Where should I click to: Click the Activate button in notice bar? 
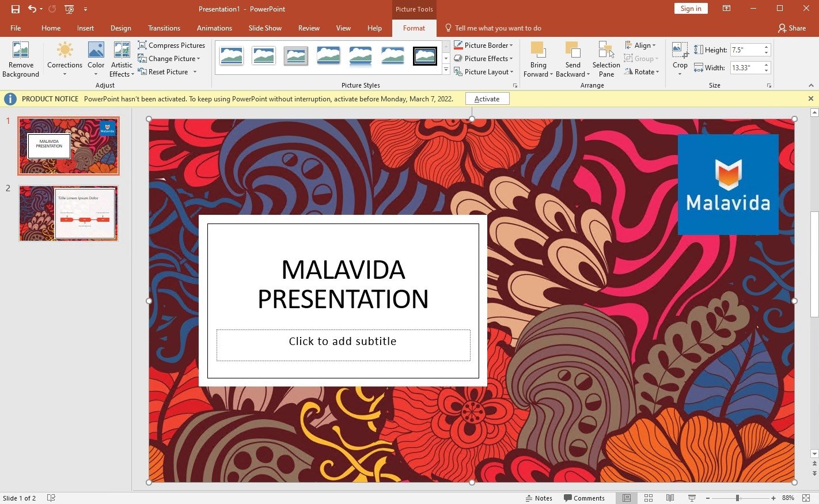487,99
